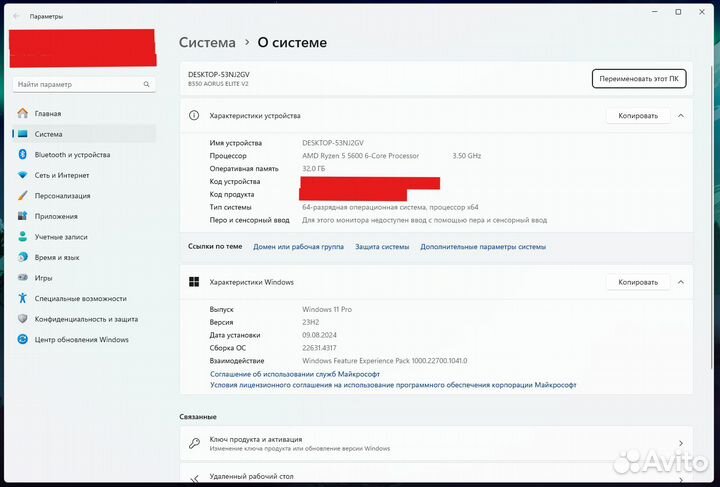Viewport: 720px width, 487px height.
Task: Collapse the Характеристики Windows section
Action: coord(681,282)
